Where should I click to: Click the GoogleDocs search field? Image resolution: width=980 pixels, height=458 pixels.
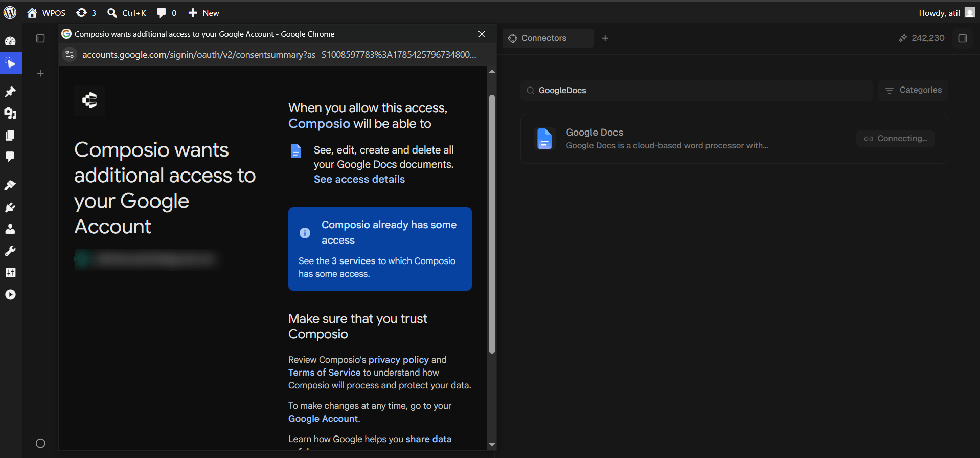697,91
